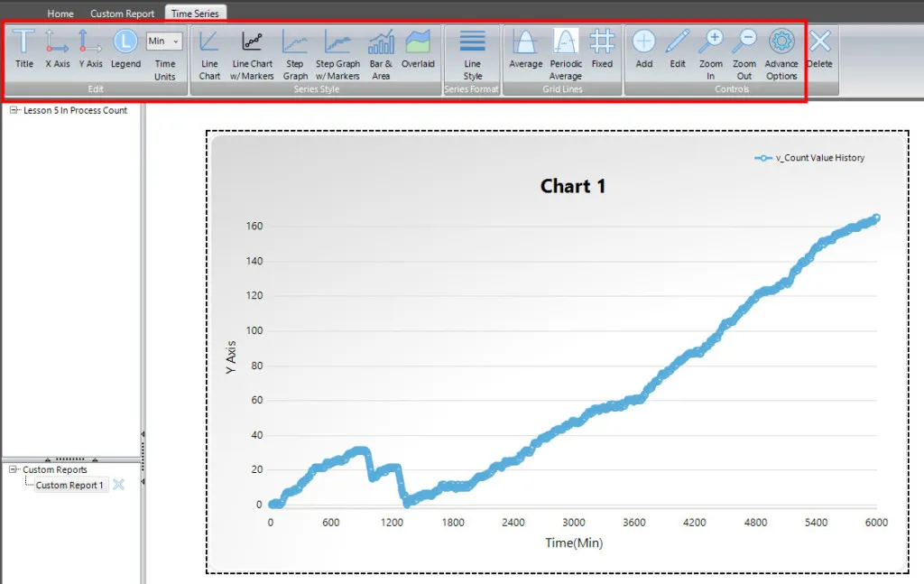Open Advance Options gear
924x584 pixels.
point(781,55)
